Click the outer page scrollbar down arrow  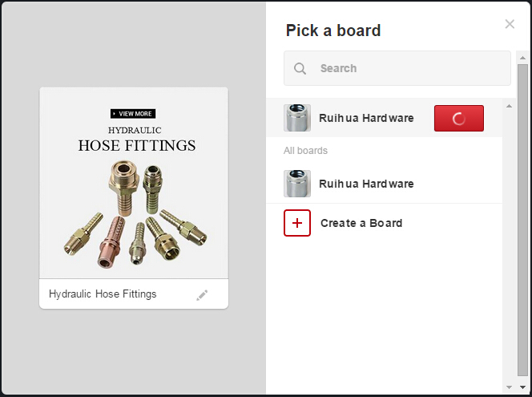coord(523,387)
